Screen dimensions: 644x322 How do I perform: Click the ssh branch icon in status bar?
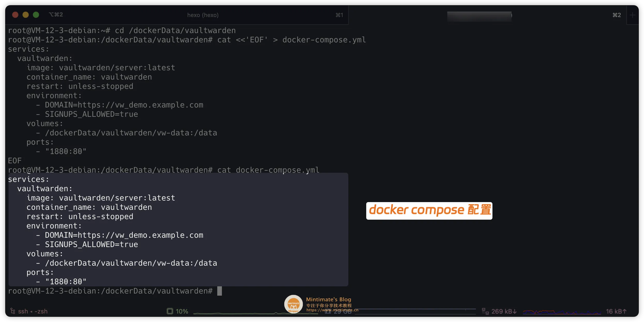[13, 311]
